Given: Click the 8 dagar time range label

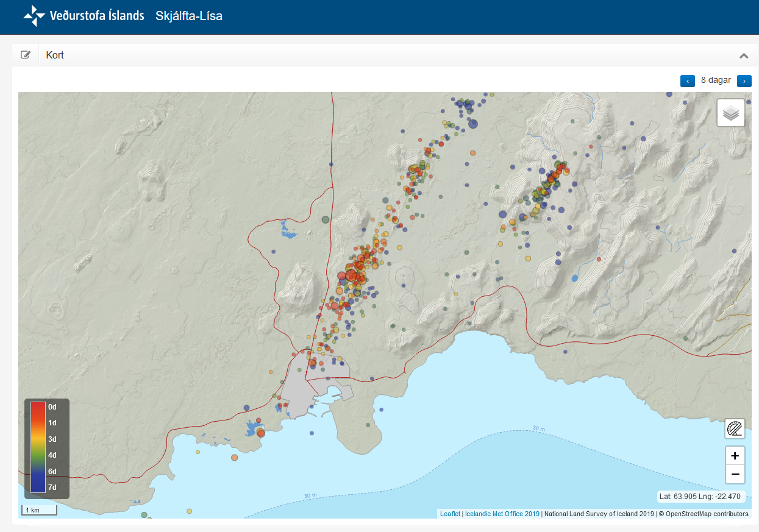Looking at the screenshot, I should (715, 80).
